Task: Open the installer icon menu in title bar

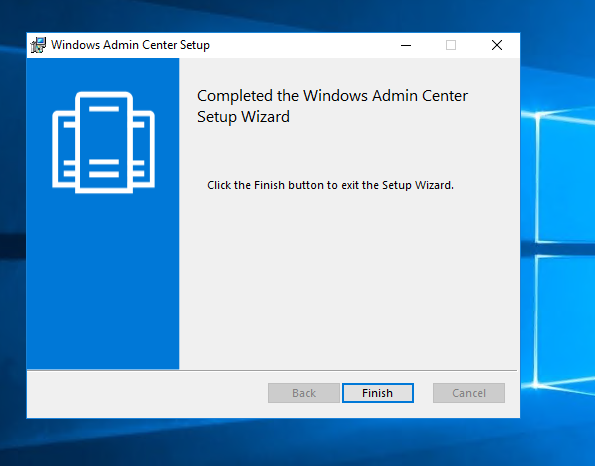Action: (38, 45)
